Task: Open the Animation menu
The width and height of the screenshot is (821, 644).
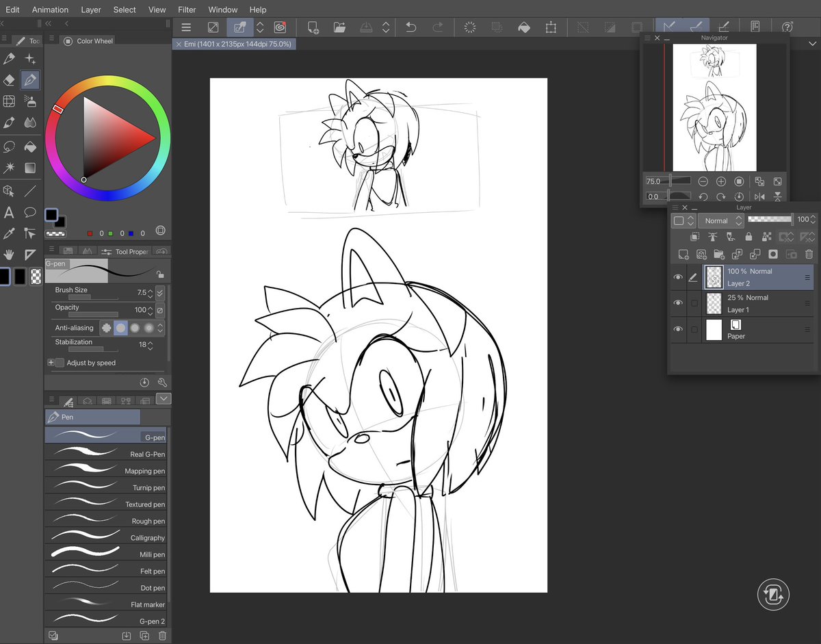Action: pos(50,10)
